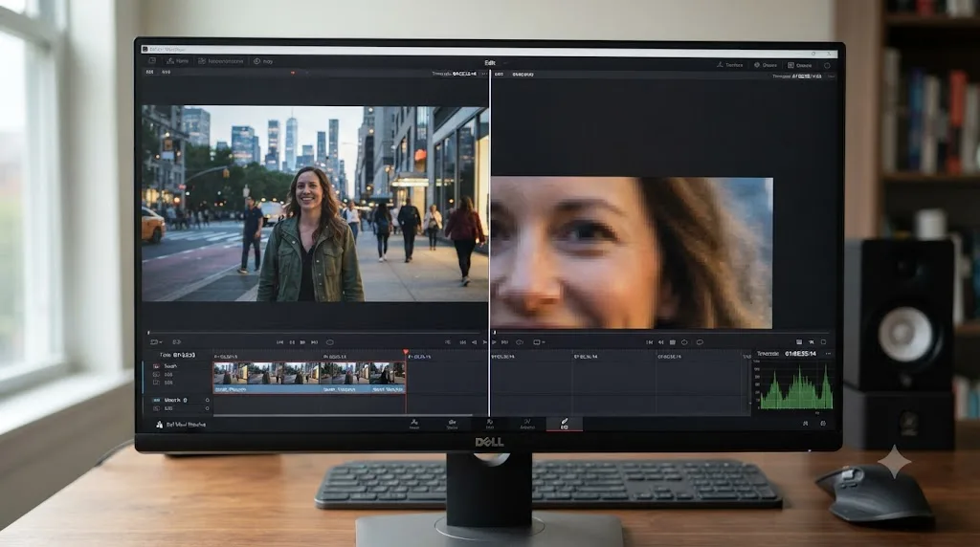
Task: Rewind playback in the right viewer
Action: pyautogui.click(x=661, y=342)
